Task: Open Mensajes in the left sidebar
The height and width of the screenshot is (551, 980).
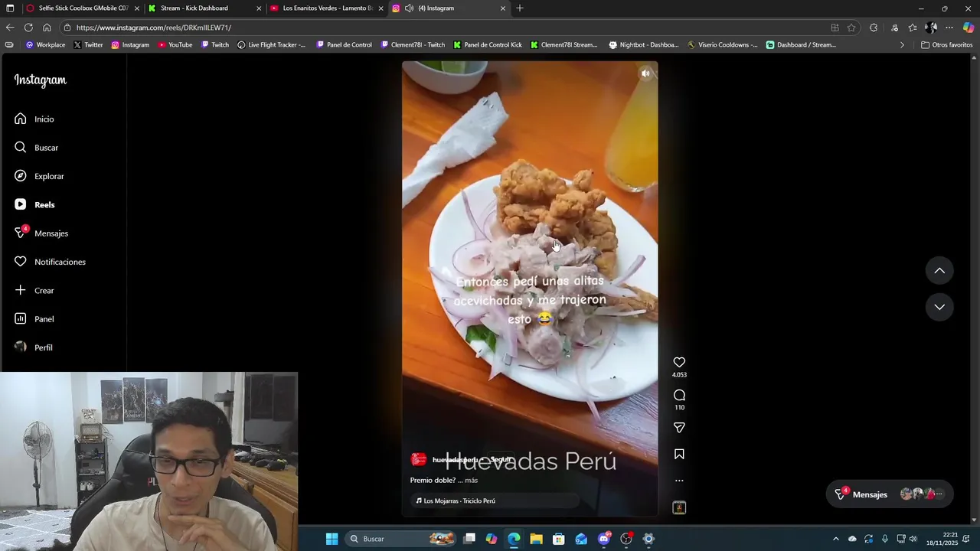Action: tap(41, 233)
